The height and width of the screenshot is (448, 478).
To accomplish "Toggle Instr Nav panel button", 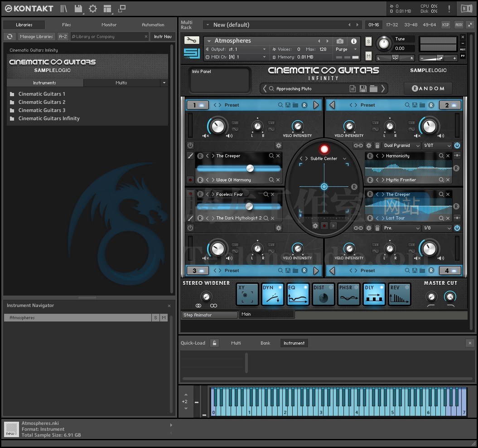I will pos(163,37).
